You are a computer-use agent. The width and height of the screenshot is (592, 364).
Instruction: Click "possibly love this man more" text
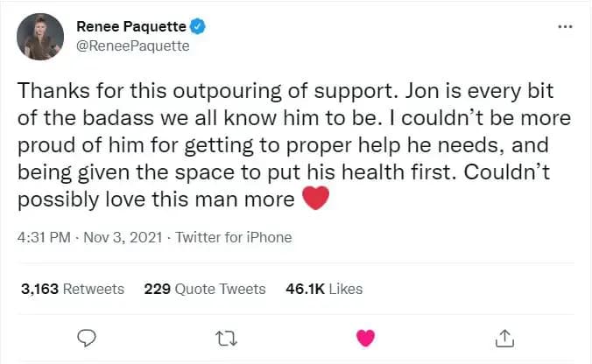point(156,200)
